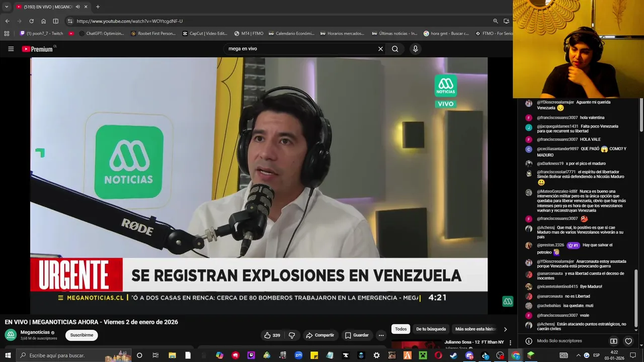Image resolution: width=644 pixels, height=362 pixels.
Task: Mute the tab via its speaker icon
Action: point(77,7)
